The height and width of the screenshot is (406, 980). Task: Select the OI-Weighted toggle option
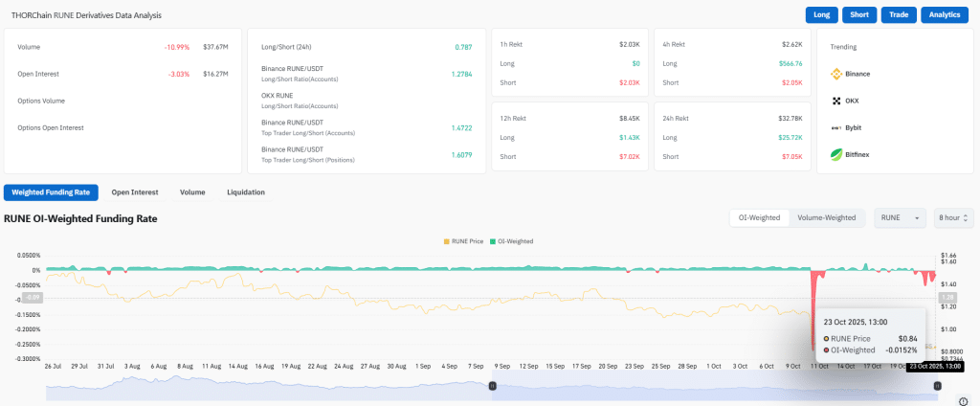click(x=759, y=218)
